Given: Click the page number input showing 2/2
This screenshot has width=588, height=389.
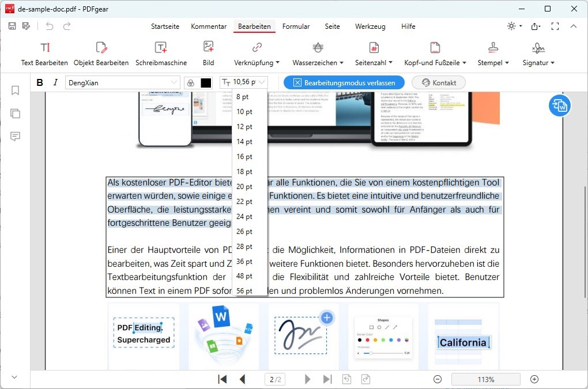Looking at the screenshot, I should click(274, 379).
